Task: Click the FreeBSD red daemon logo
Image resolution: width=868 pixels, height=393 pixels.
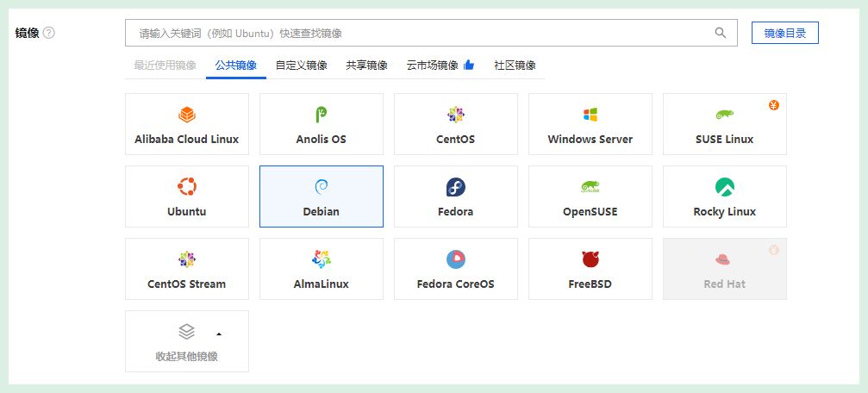Action: [590, 259]
